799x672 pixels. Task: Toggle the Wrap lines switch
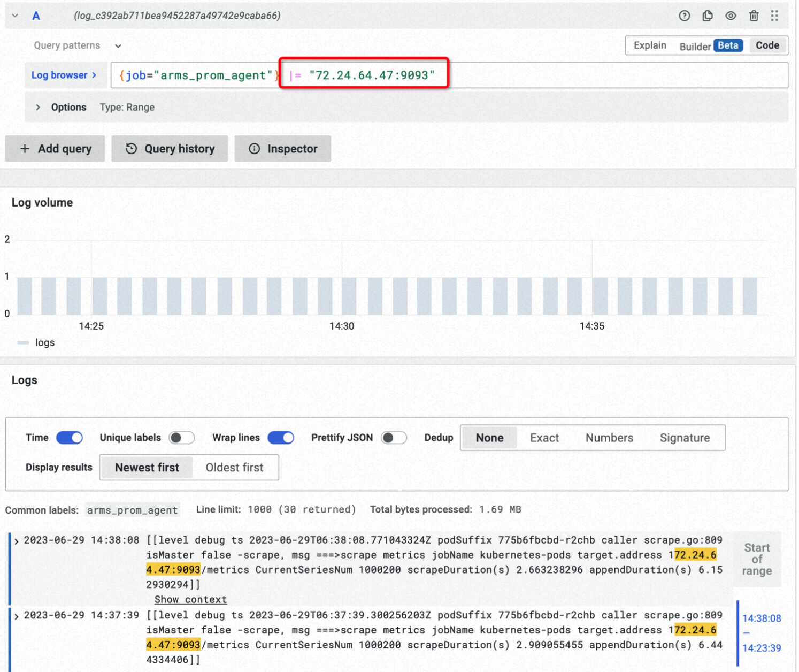pyautogui.click(x=281, y=438)
